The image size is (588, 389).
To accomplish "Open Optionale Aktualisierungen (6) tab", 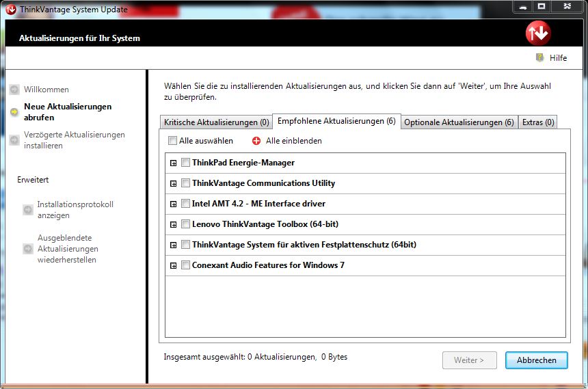I will tap(459, 122).
